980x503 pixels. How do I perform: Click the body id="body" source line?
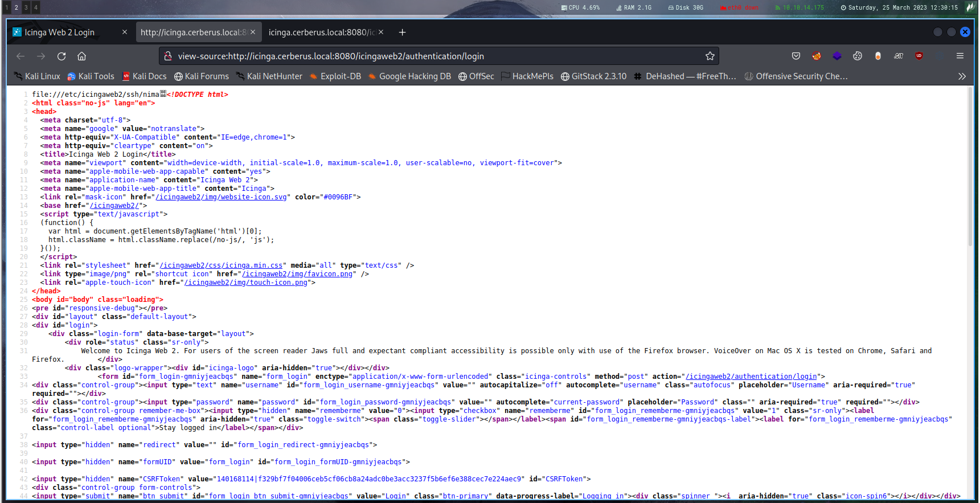click(x=97, y=300)
